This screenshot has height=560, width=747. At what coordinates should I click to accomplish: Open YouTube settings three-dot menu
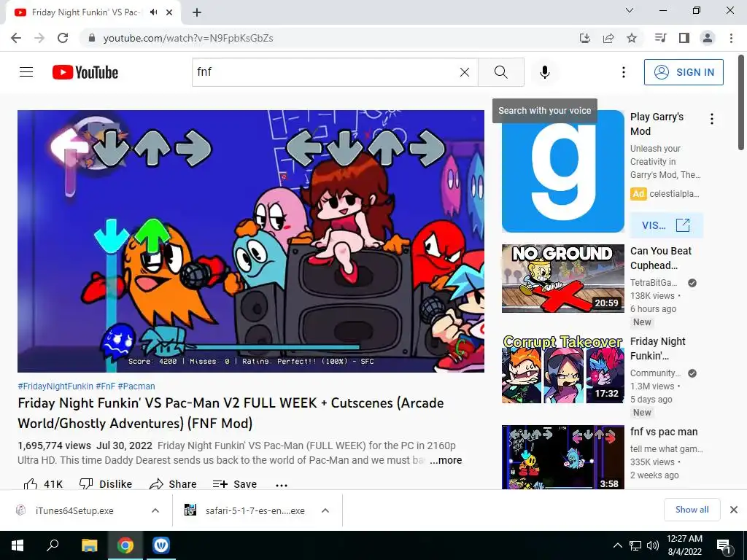pyautogui.click(x=623, y=72)
